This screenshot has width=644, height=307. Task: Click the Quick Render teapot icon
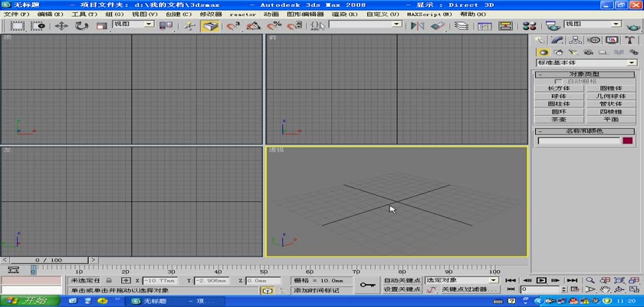point(633,26)
